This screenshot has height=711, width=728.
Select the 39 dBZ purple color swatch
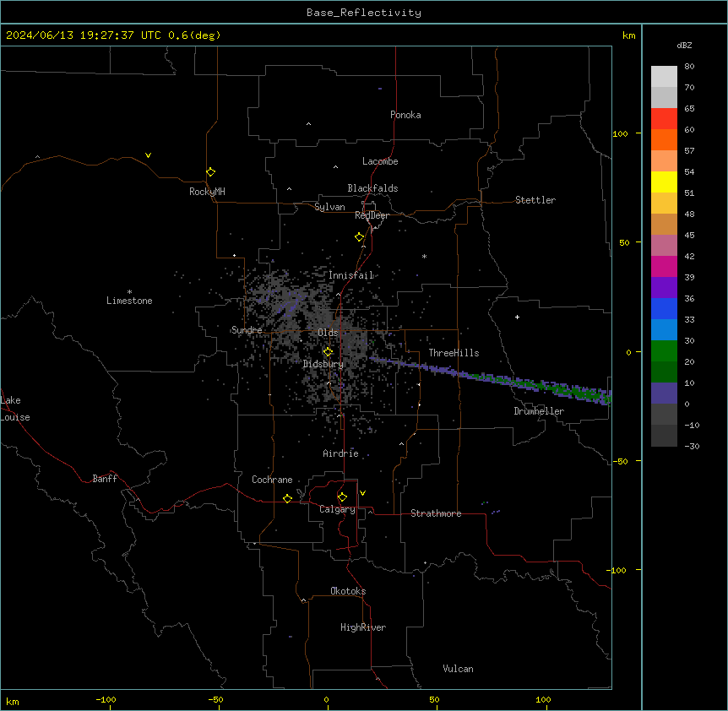664,287
